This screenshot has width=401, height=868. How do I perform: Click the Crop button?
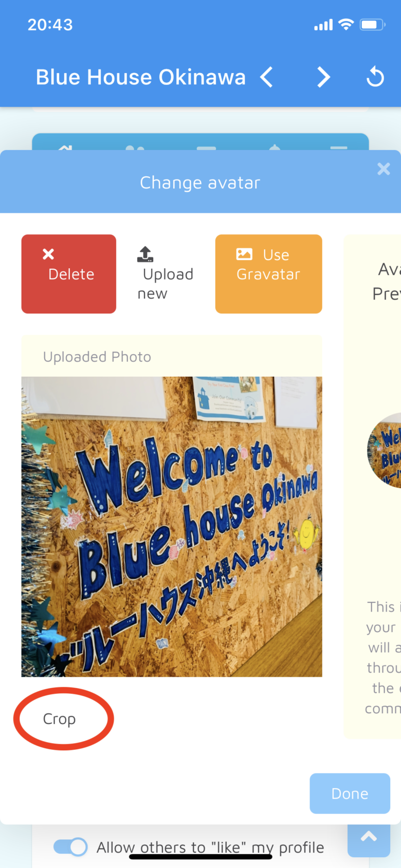(60, 718)
